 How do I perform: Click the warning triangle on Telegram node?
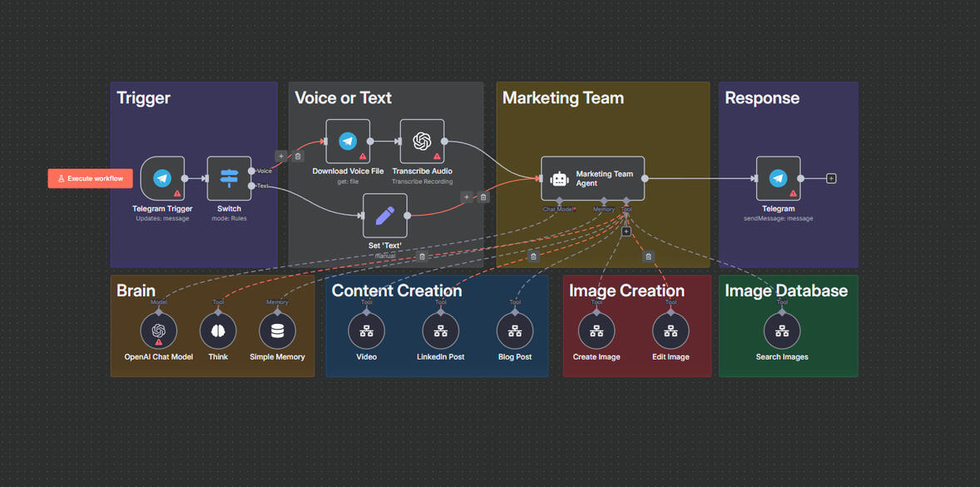[793, 193]
